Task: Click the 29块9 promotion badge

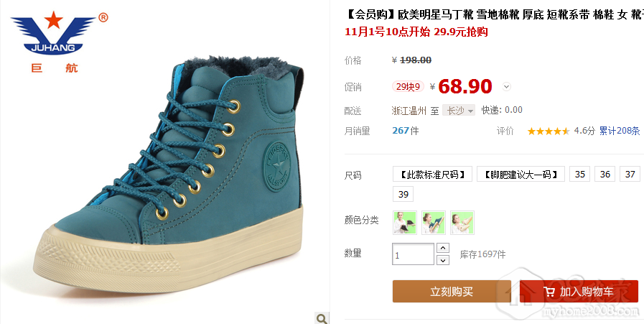Action: (408, 87)
